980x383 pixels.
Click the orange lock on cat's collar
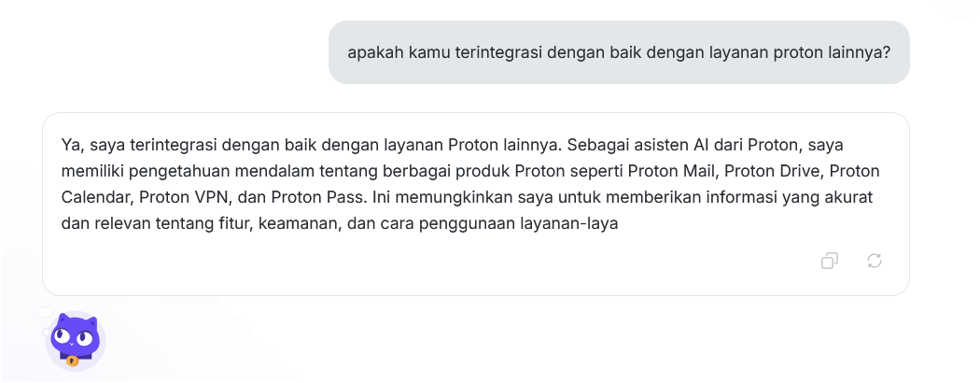click(x=73, y=361)
